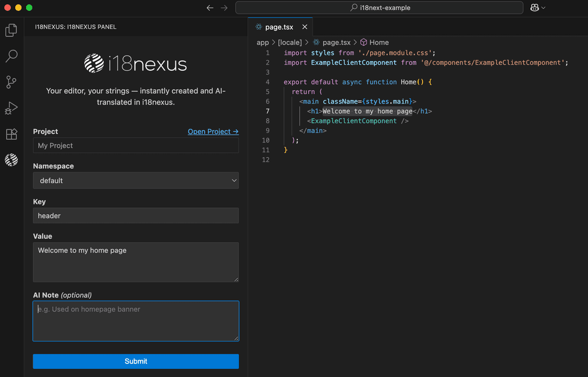Switch to the page.tsx tab

click(280, 26)
